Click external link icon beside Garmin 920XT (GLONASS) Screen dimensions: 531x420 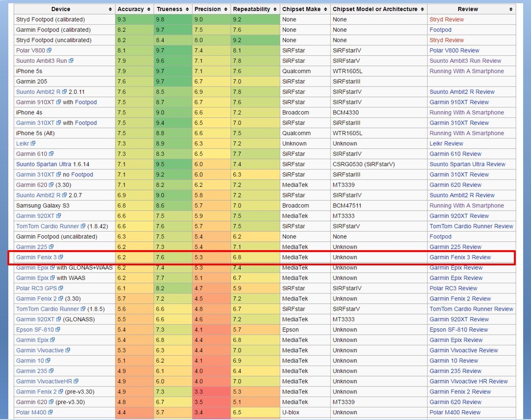click(59, 319)
